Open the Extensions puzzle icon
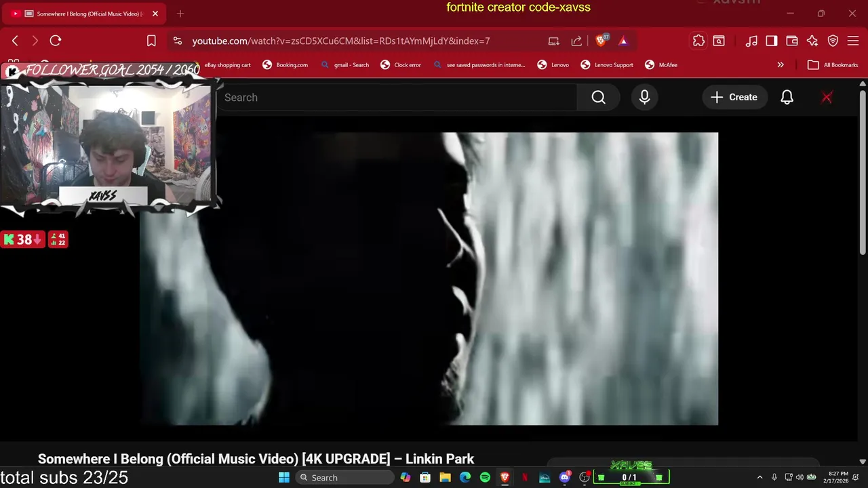Screen dimensions: 868x488 [698, 41]
